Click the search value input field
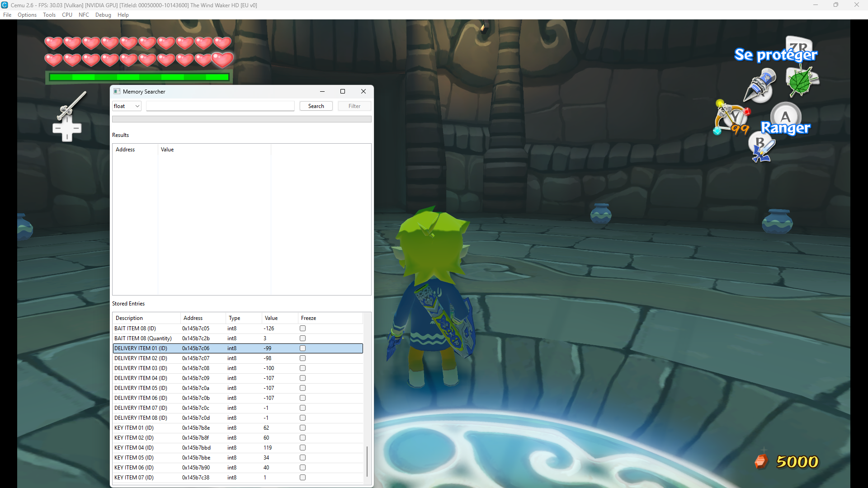Image resolution: width=868 pixels, height=488 pixels. [220, 106]
